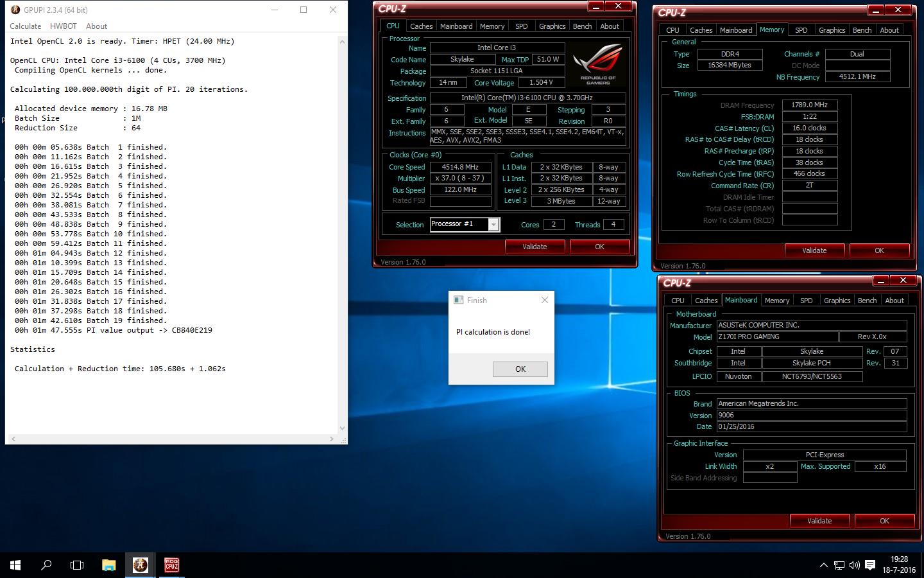Close the Finish dialog with X
Image resolution: width=924 pixels, height=578 pixels.
545,300
